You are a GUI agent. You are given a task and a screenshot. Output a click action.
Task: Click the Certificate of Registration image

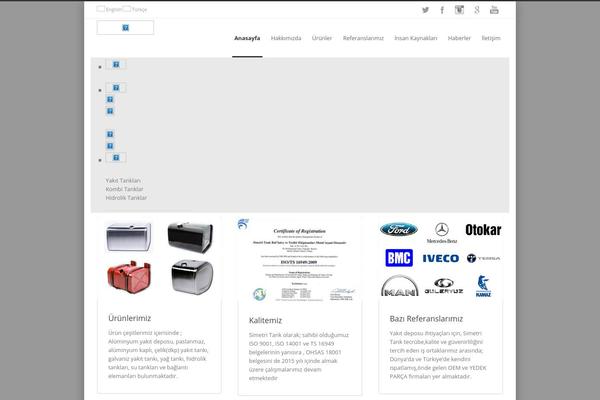[300, 261]
